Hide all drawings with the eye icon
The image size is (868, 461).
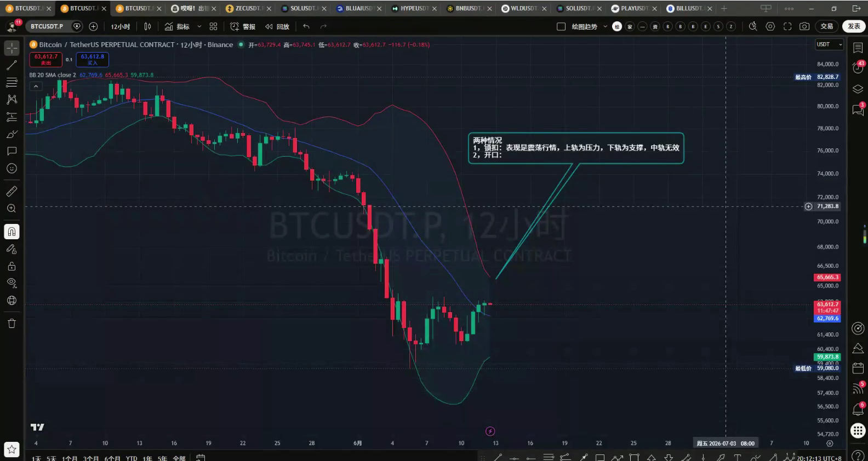point(12,283)
